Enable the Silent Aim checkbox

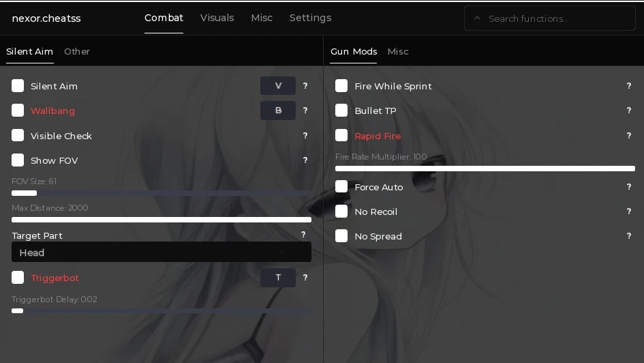pos(18,86)
